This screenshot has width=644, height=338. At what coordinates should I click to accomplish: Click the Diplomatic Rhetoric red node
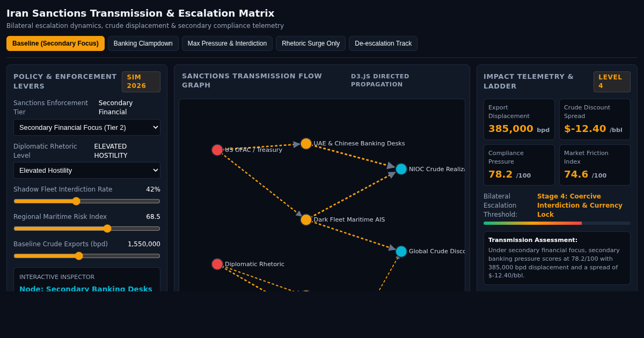217,264
